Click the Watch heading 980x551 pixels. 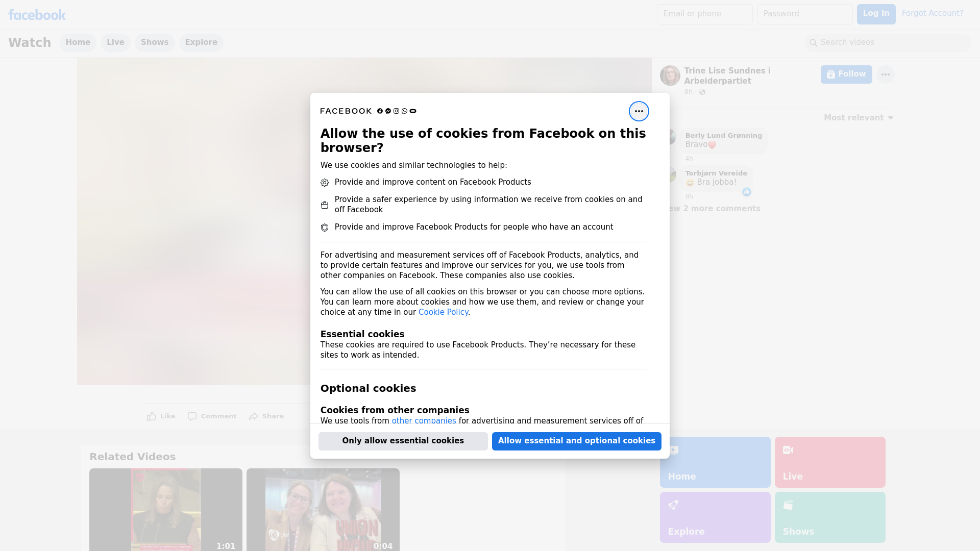click(x=30, y=43)
